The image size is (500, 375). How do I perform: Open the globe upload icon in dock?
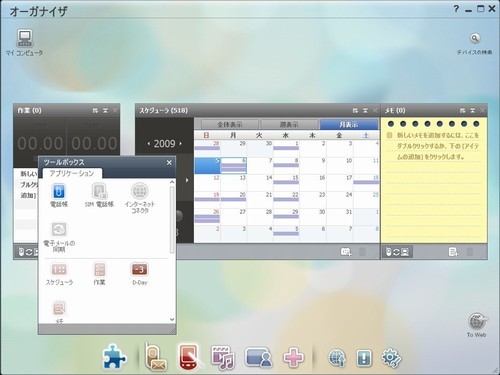coord(337,358)
